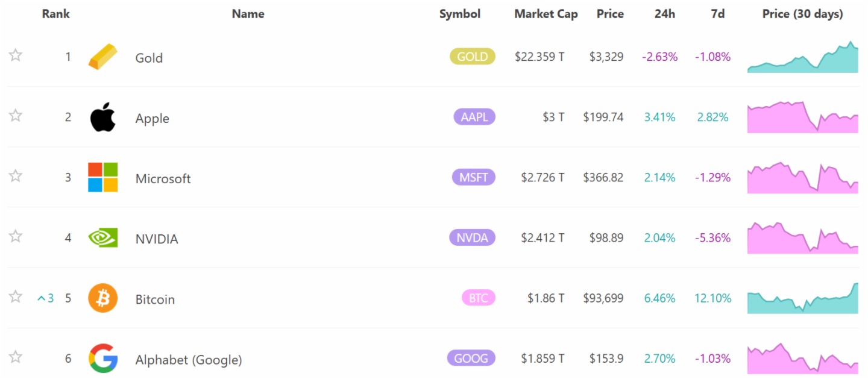Image resolution: width=868 pixels, height=379 pixels.
Task: Open the Alphabet (Google) name link
Action: tap(188, 360)
